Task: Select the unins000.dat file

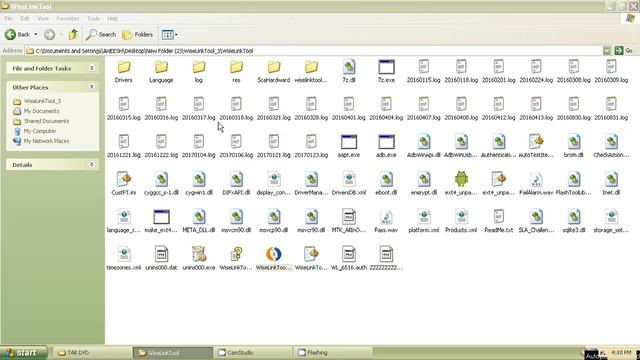Action: pos(161,259)
